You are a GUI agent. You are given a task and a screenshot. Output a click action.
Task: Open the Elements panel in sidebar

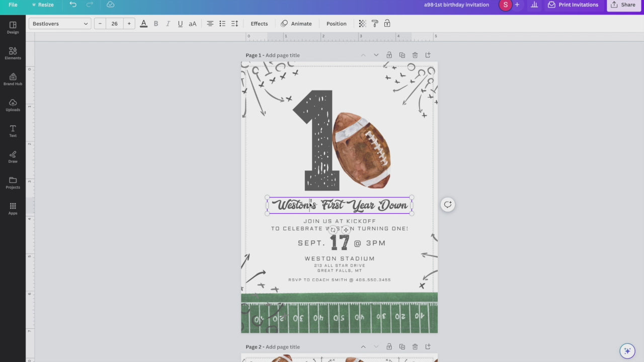coord(13,53)
